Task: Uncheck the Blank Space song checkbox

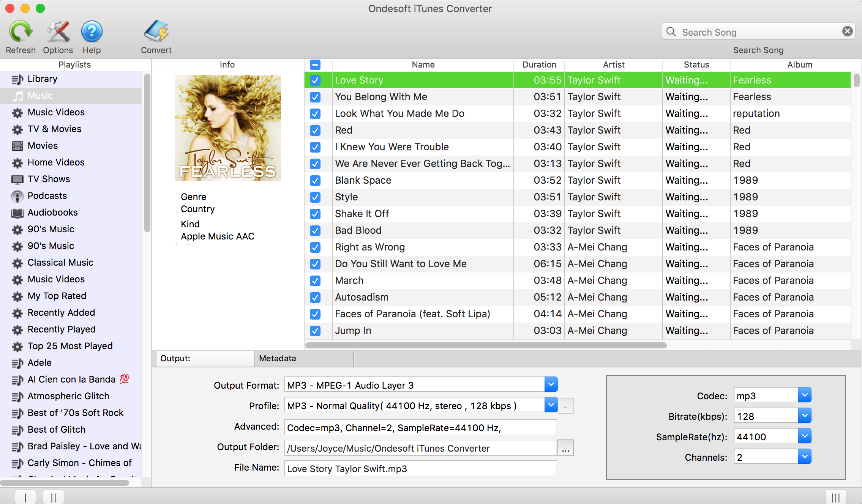Action: point(315,180)
